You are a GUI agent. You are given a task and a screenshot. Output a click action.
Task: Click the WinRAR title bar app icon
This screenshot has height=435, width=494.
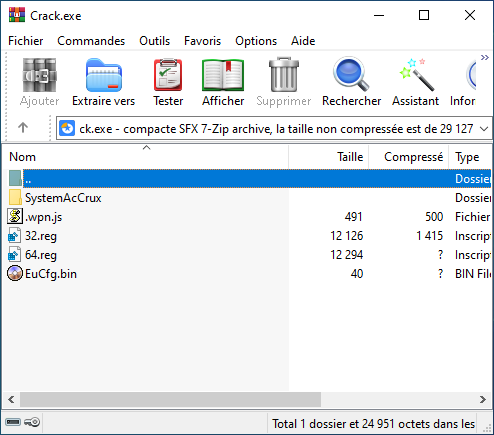[x=17, y=15]
